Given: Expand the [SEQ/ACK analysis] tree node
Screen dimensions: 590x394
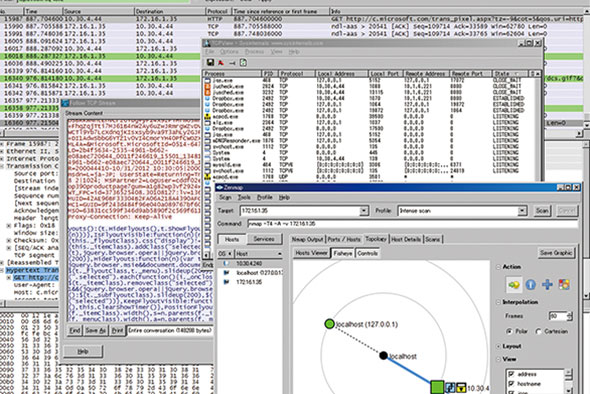Looking at the screenshot, I should (x=9, y=248).
